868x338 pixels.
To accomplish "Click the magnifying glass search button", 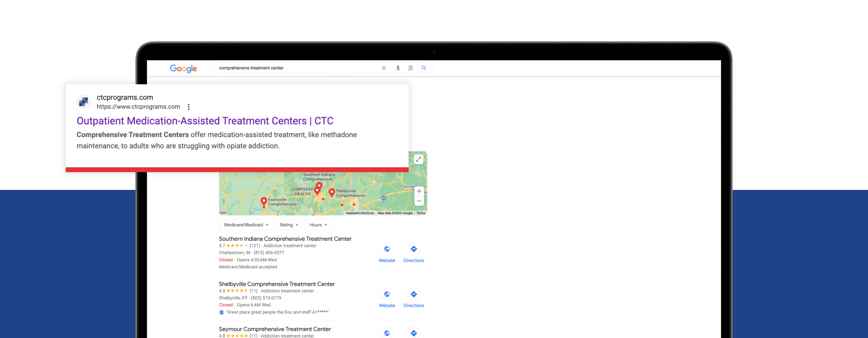I will click(x=423, y=68).
